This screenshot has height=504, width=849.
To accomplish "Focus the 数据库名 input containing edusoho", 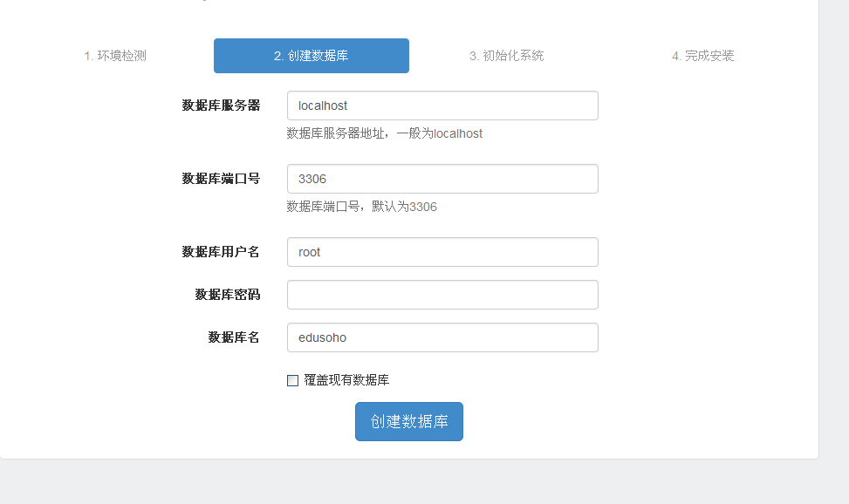I will 442,337.
